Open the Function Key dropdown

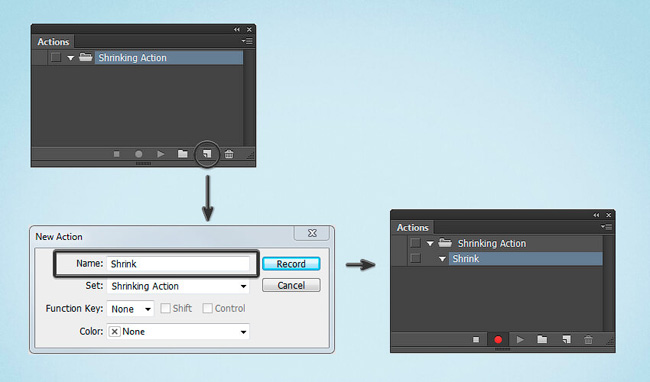(130, 309)
